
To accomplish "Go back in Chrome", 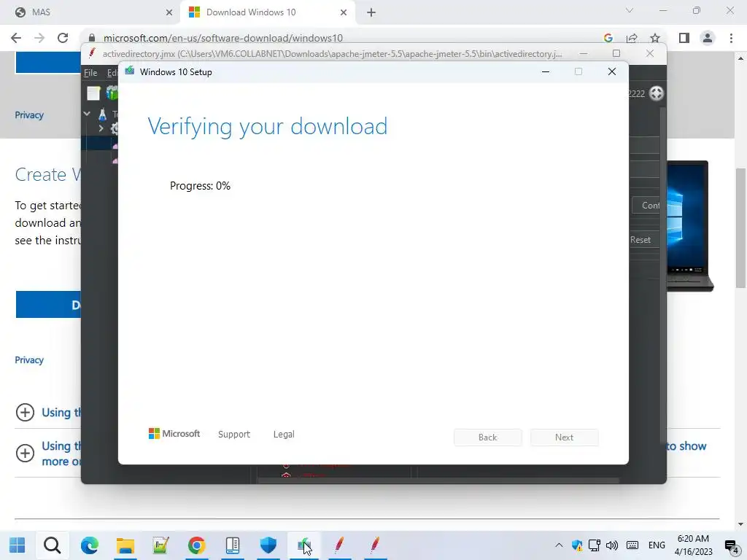I will point(16,38).
